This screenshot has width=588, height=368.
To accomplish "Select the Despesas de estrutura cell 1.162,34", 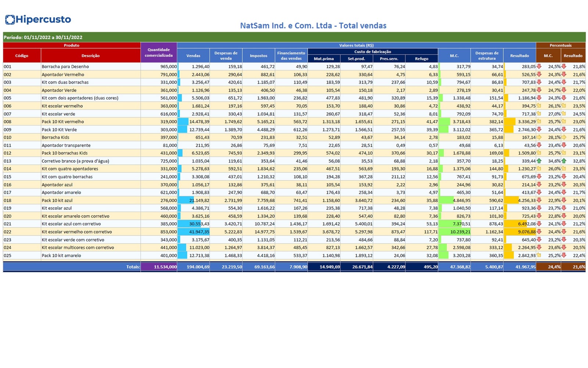I will point(487,232).
